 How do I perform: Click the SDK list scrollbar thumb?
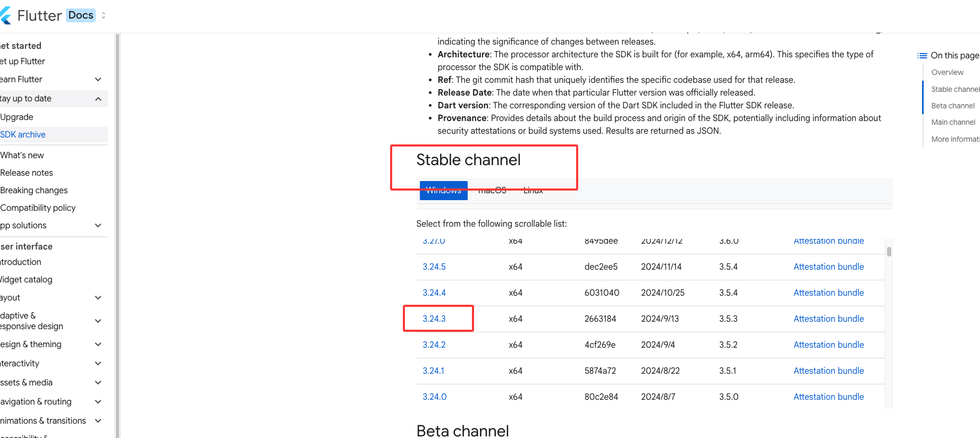point(889,251)
